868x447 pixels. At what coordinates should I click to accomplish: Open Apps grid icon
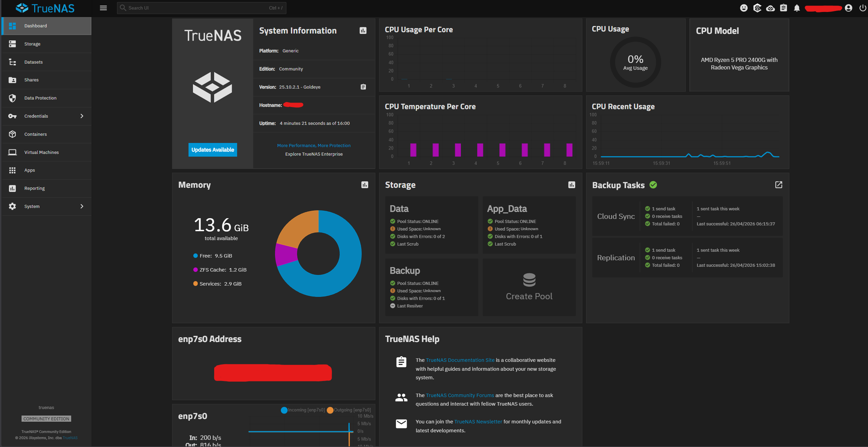(12, 170)
